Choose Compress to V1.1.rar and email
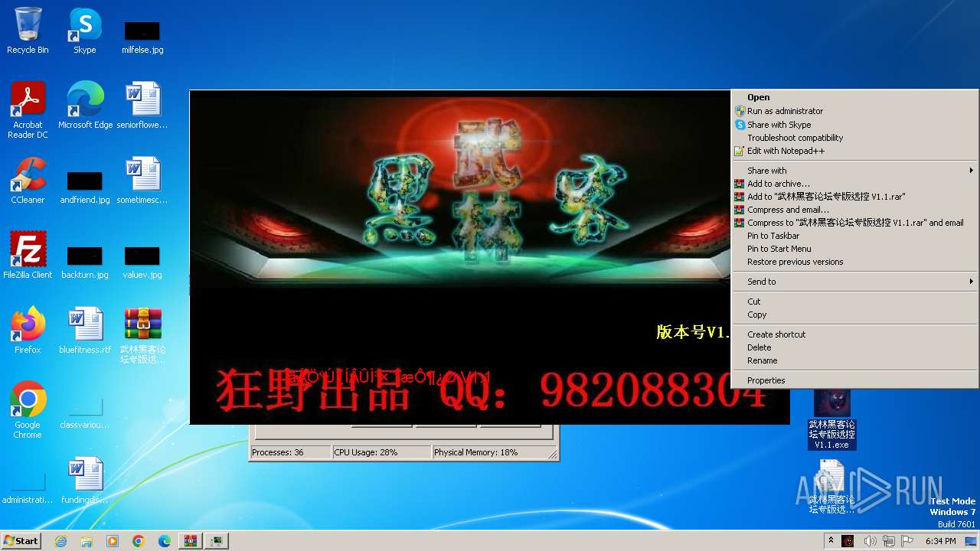This screenshot has height=551, width=980. [x=854, y=223]
